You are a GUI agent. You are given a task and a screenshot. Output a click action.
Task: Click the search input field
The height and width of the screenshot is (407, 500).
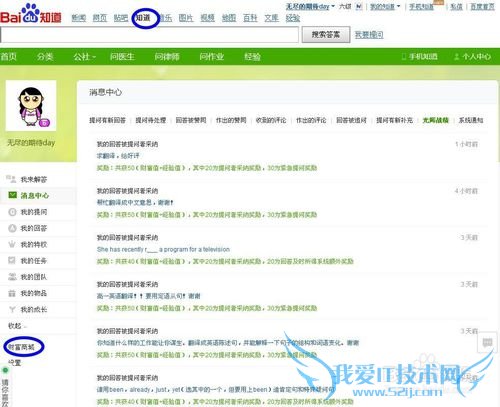pos(149,34)
